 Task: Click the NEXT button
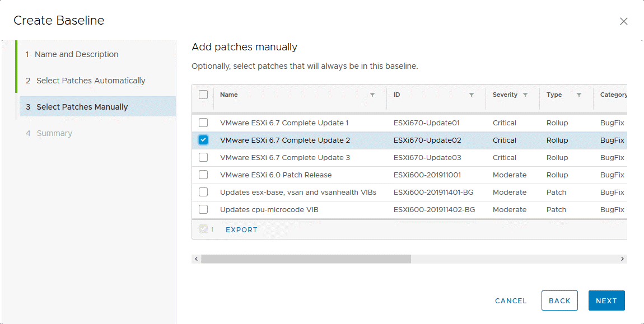click(x=606, y=300)
